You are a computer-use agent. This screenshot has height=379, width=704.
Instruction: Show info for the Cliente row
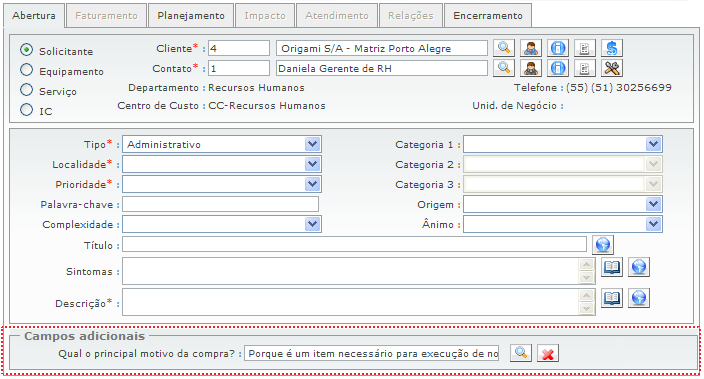tap(558, 48)
